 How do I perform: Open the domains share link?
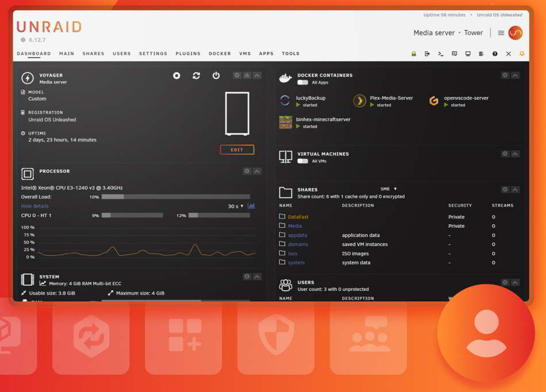[x=298, y=244]
